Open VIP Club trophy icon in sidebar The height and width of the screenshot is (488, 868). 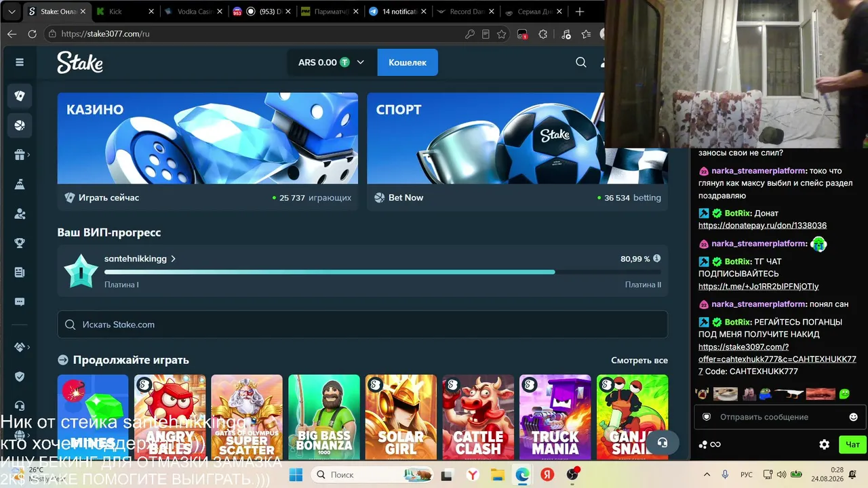pyautogui.click(x=20, y=243)
